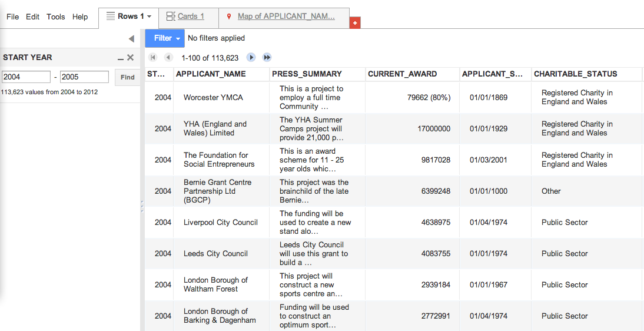Click the ST... column header
Viewport: 644px width, 331px height.
[159, 74]
